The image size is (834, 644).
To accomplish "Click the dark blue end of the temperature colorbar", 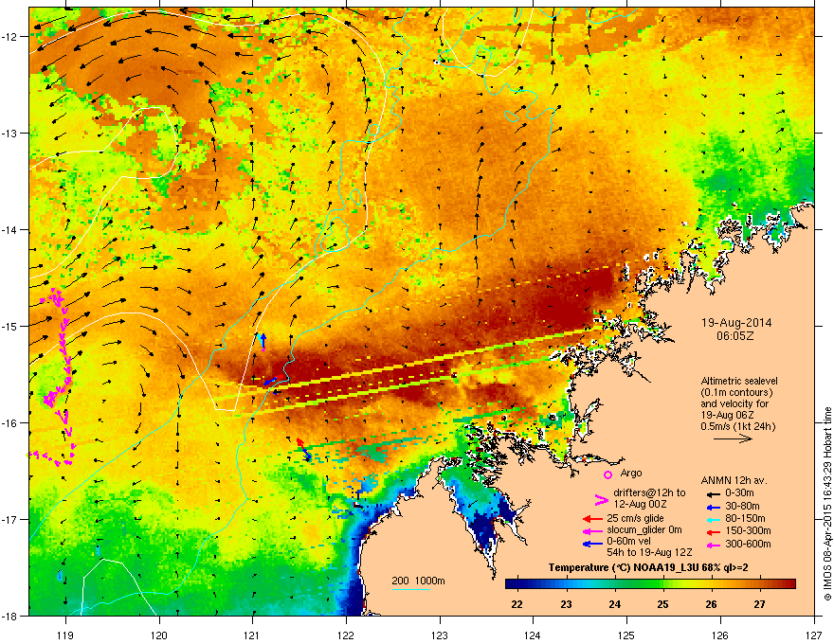I will coord(512,584).
